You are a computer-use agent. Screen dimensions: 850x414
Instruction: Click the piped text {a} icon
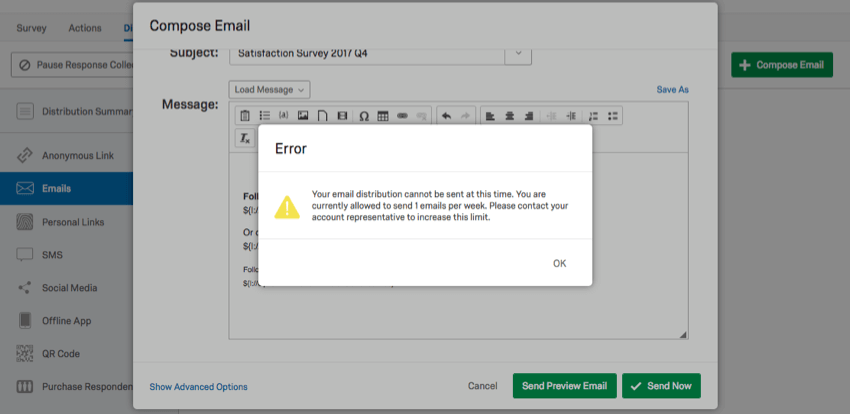[283, 116]
